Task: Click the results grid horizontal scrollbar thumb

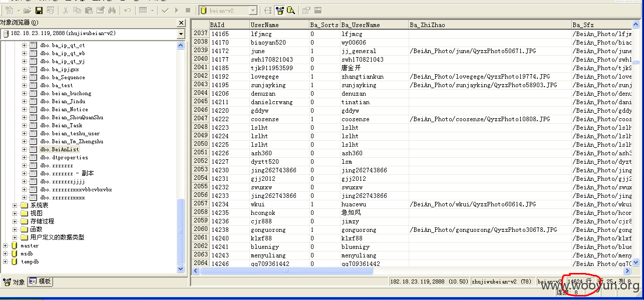Action: (287, 271)
